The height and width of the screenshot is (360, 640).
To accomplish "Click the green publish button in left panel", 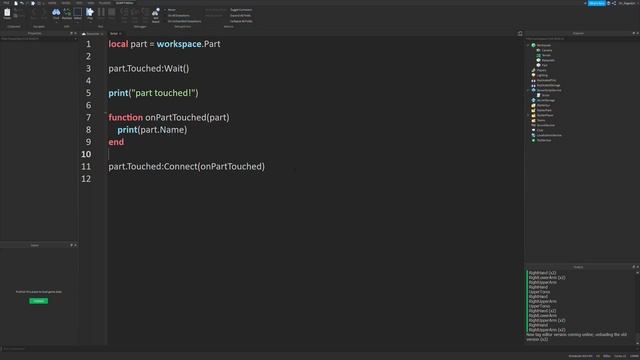I will tap(39, 301).
